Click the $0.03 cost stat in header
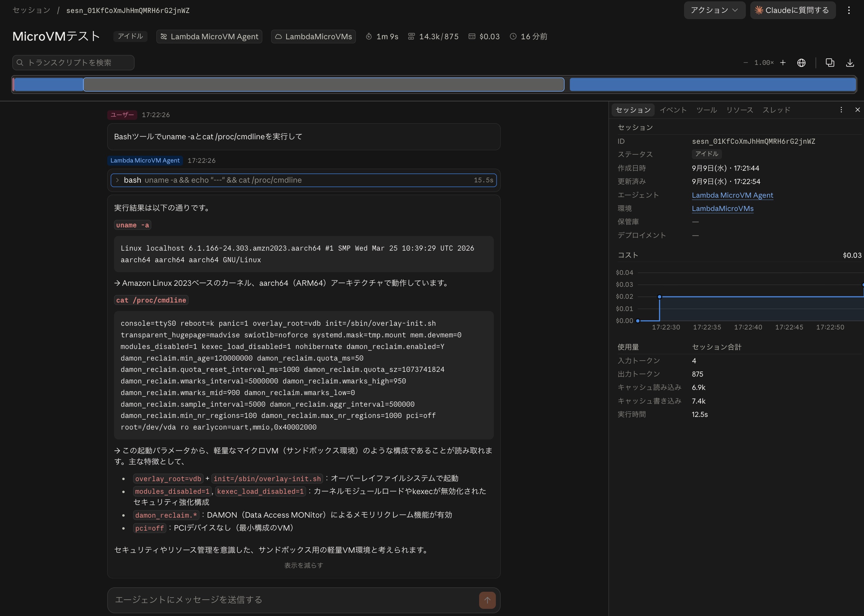The width and height of the screenshot is (864, 616). [x=484, y=37]
